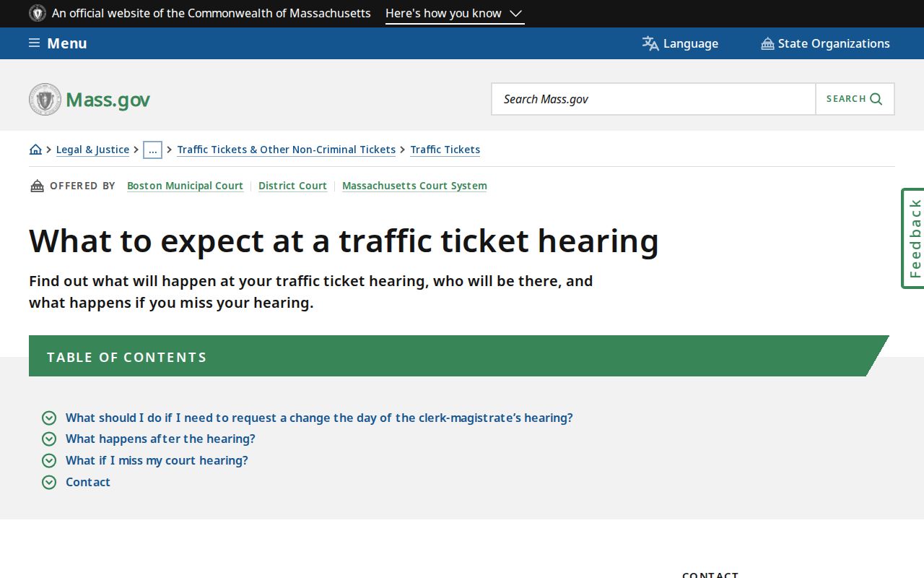
Task: Click circle chevron beside 'What if I miss'
Action: [x=49, y=460]
